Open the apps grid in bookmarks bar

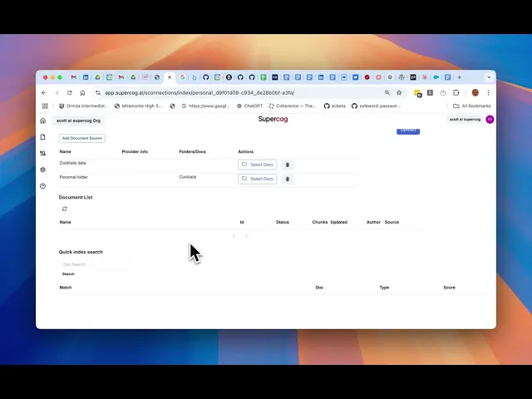45,106
